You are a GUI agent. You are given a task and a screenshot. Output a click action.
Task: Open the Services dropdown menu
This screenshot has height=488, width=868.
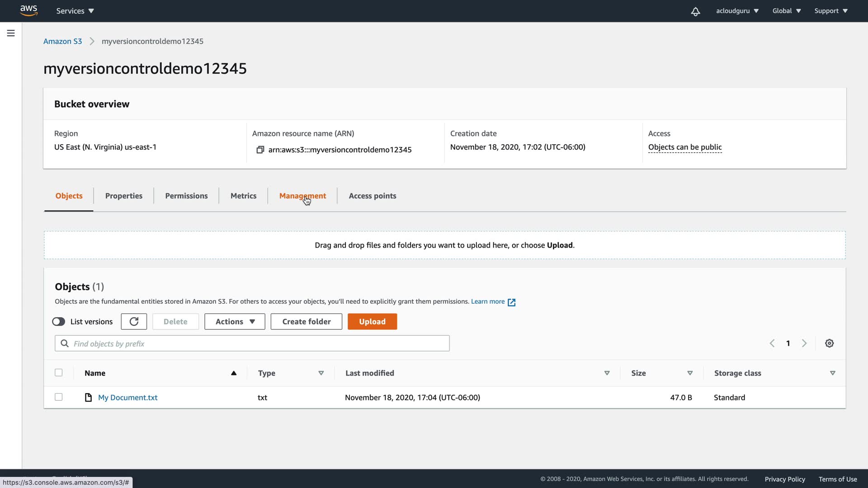point(75,11)
